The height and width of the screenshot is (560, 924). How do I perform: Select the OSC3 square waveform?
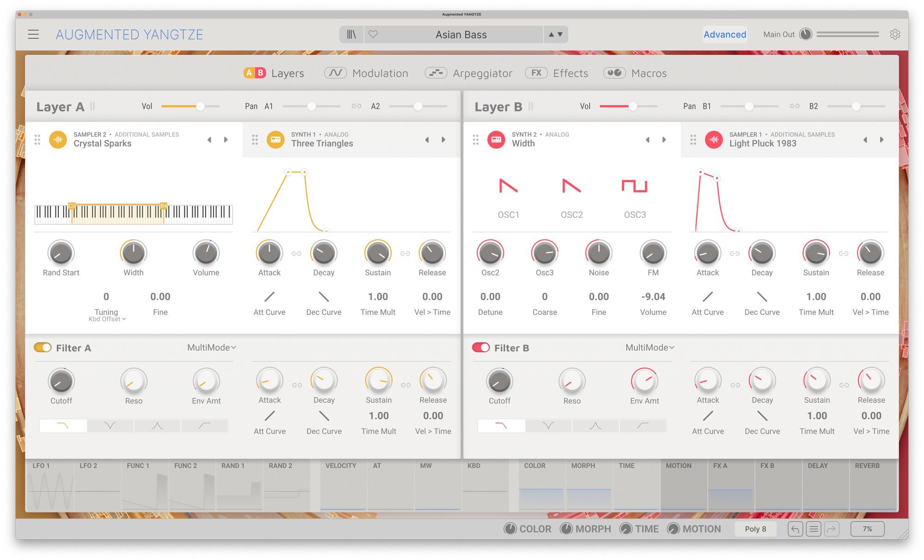[635, 186]
